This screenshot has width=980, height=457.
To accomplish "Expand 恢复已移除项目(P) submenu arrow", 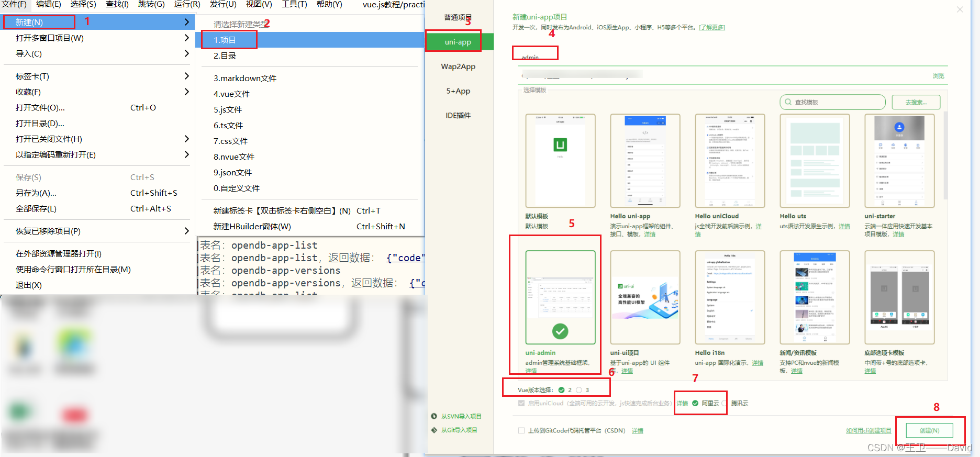I will click(x=186, y=231).
